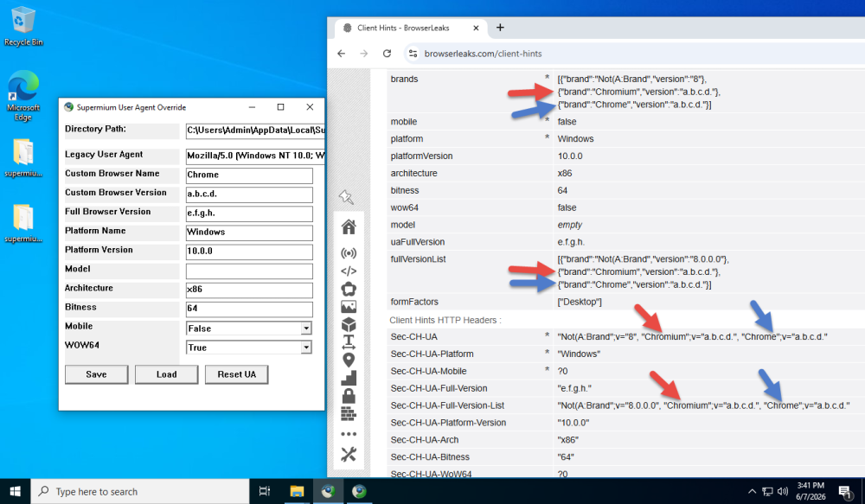Click the Architecture field
The width and height of the screenshot is (865, 504).
point(249,290)
